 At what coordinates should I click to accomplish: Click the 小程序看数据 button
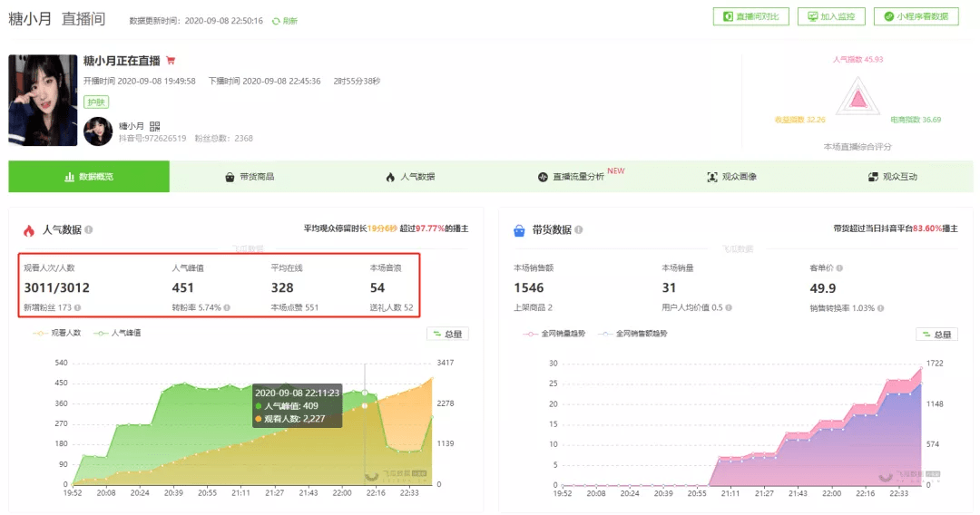coord(916,17)
